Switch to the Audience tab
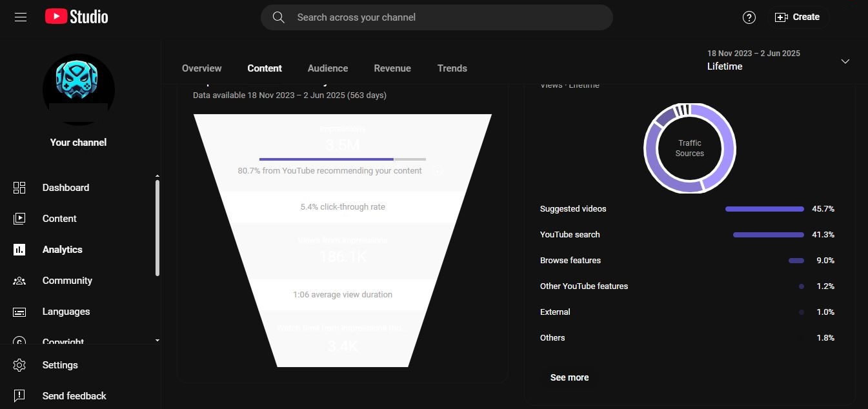868x409 pixels. coord(328,68)
